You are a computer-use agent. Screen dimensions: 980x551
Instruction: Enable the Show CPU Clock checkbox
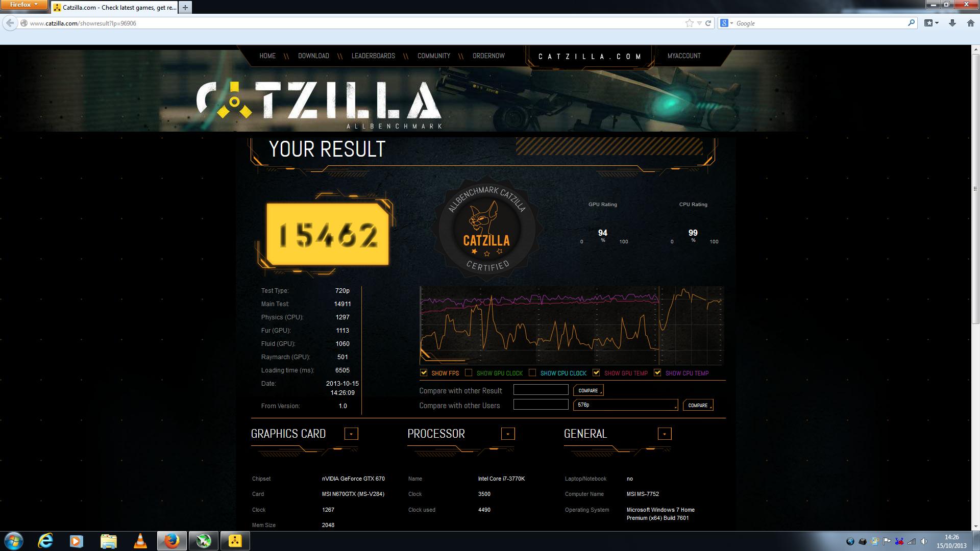pyautogui.click(x=532, y=373)
